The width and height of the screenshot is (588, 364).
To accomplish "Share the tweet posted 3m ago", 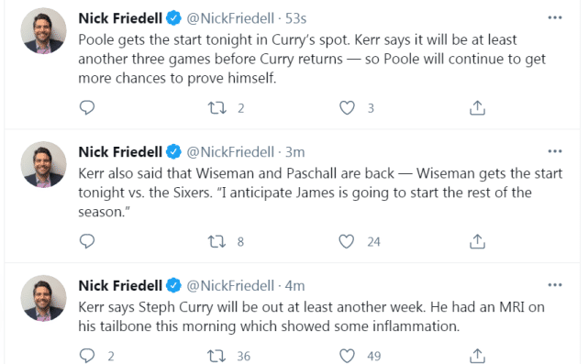I will [x=477, y=241].
